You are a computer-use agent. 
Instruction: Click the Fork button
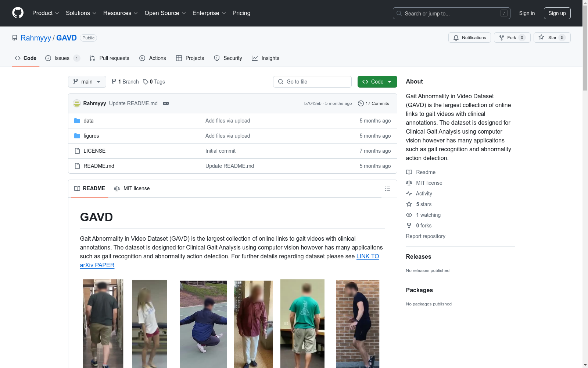pos(512,38)
